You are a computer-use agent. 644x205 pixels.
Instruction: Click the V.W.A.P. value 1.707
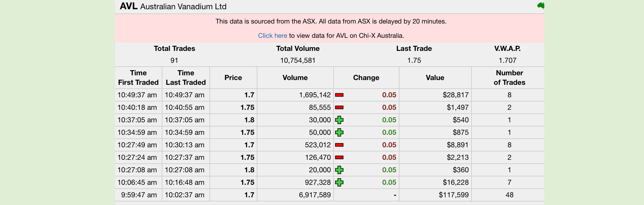tap(508, 60)
